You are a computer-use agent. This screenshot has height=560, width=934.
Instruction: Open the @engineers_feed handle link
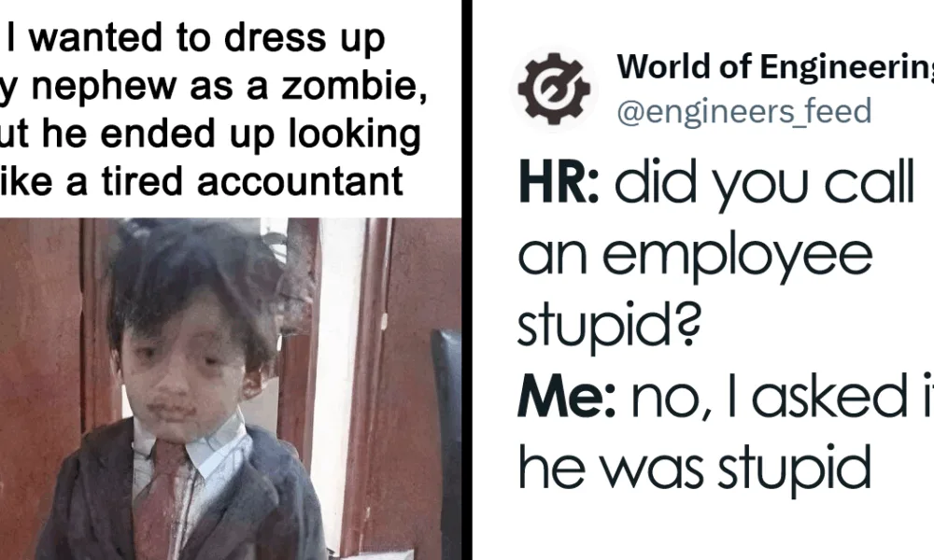(744, 111)
